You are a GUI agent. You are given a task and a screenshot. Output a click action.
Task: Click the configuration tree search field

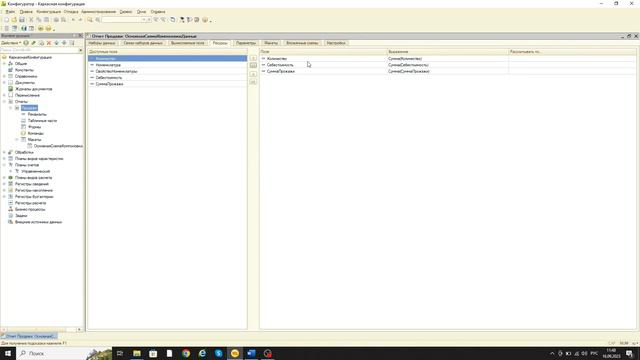coord(39,50)
